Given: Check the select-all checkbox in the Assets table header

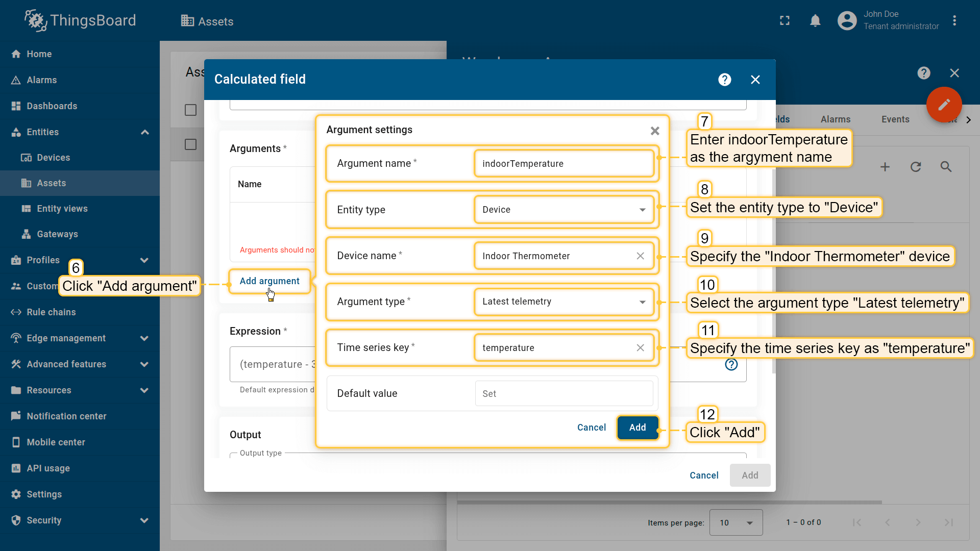Looking at the screenshot, I should click(190, 110).
